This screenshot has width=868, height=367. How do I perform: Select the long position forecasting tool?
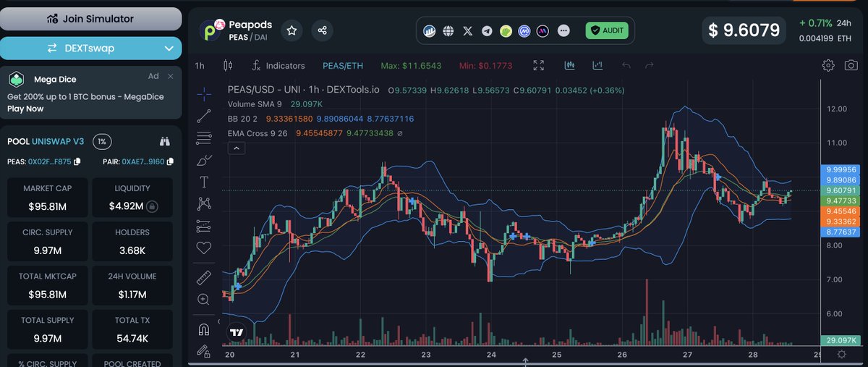point(204,226)
